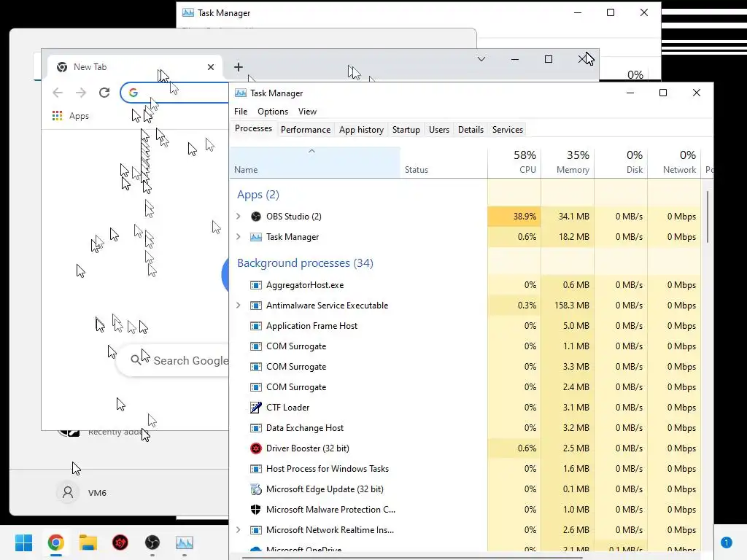Select the first COM Surrogate 1.1 MB row
Viewport: 747px width, 560px height.
point(465,346)
